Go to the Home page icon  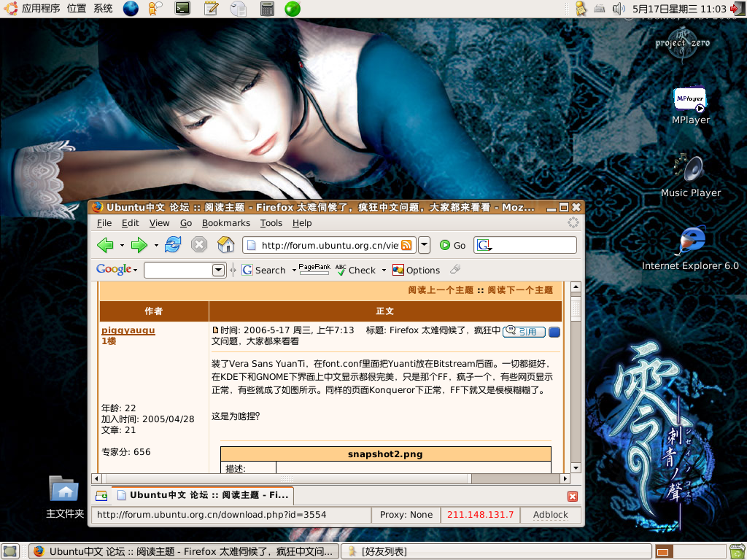[226, 245]
